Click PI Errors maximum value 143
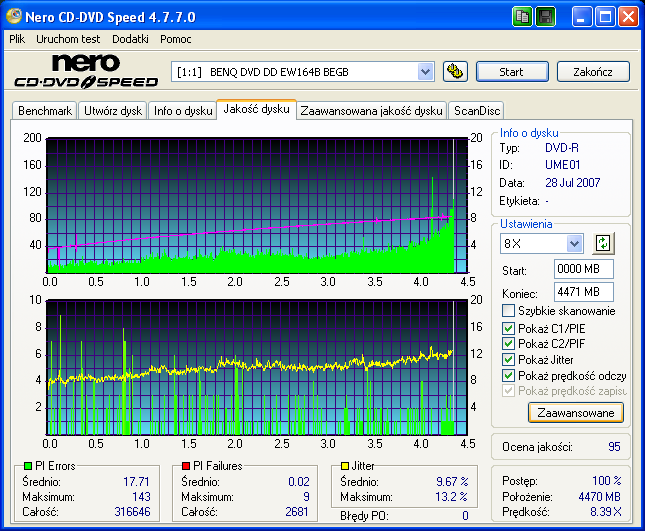Screen dimensions: 645x531 (142, 497)
